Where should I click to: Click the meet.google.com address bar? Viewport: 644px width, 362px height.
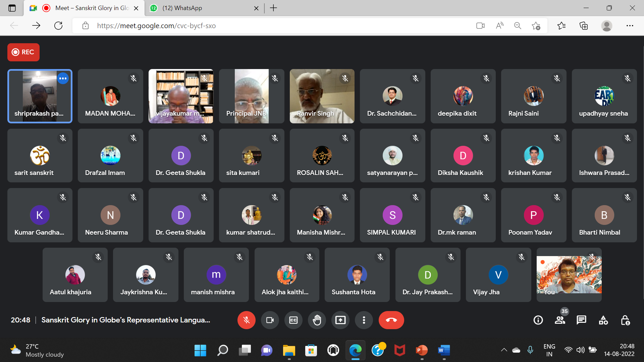coord(156,26)
